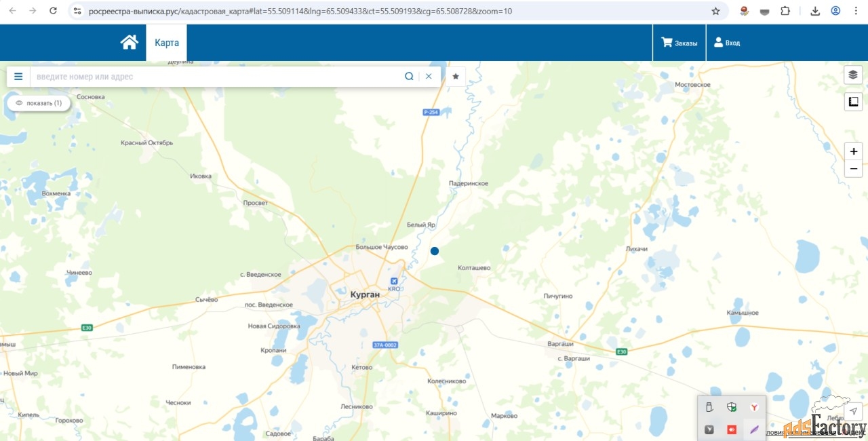Open the red browser extension icon

click(744, 11)
